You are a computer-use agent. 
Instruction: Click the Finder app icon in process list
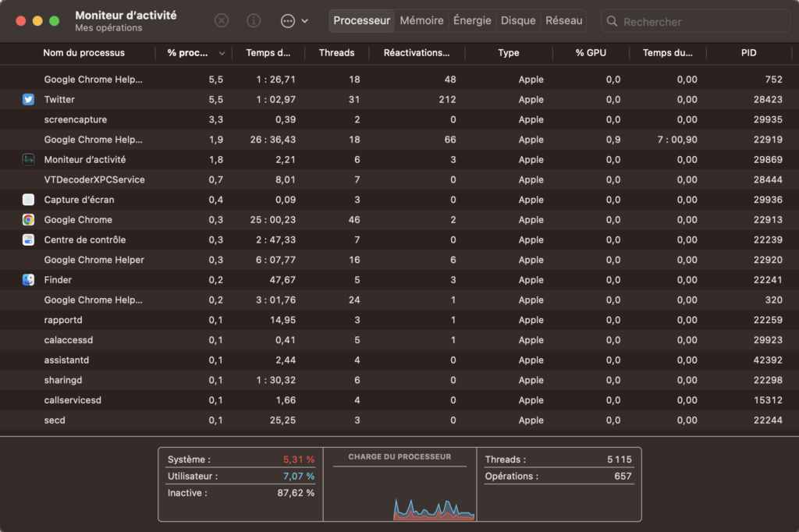29,280
